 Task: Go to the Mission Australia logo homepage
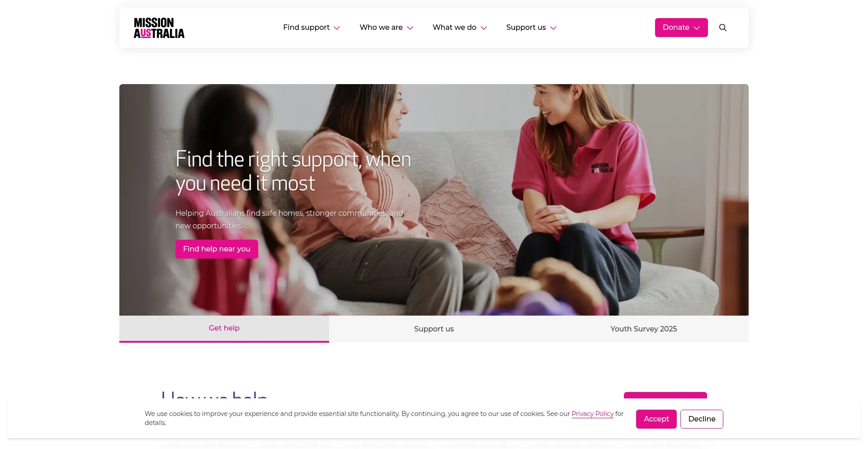[159, 28]
